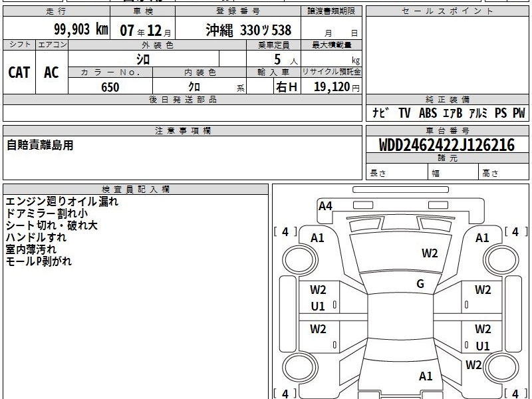Viewport: 532px width, 399px height.
Task: Select the 外装色 header
Action: tap(157, 45)
